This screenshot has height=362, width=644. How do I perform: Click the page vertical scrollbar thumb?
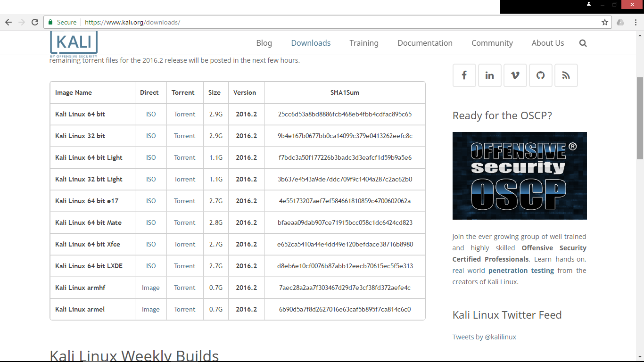[x=640, y=118]
